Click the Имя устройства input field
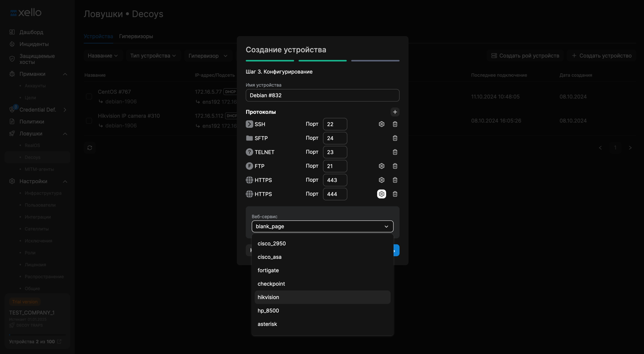 point(322,95)
